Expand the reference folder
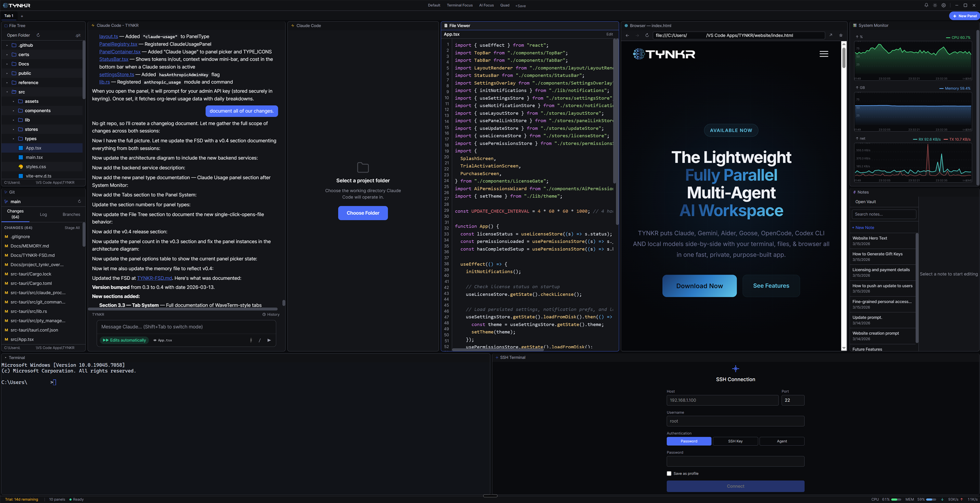Image resolution: width=980 pixels, height=503 pixels. click(7, 83)
